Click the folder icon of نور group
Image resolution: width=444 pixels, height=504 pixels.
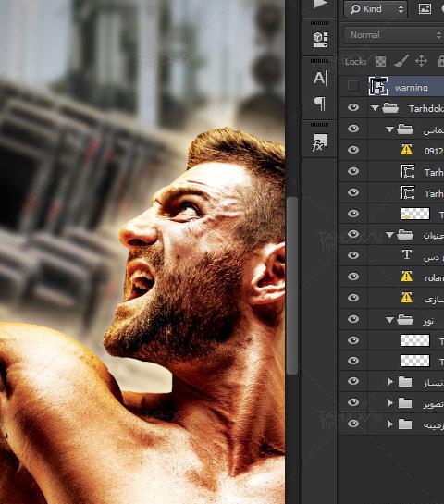[405, 319]
